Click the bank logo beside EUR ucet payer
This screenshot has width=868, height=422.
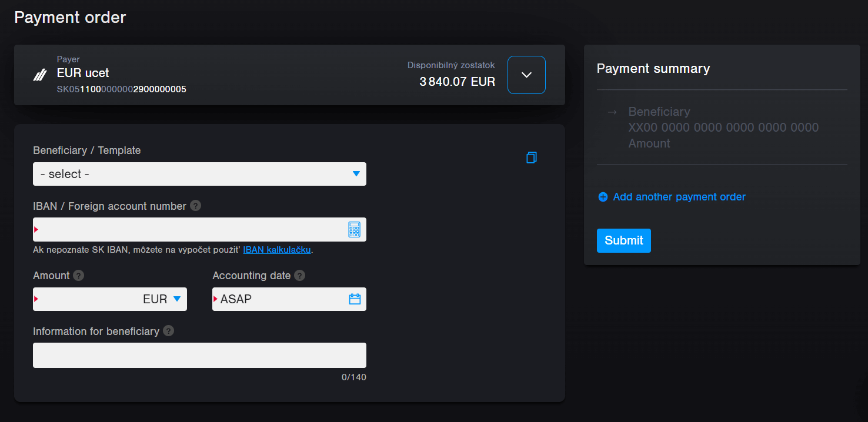(39, 75)
